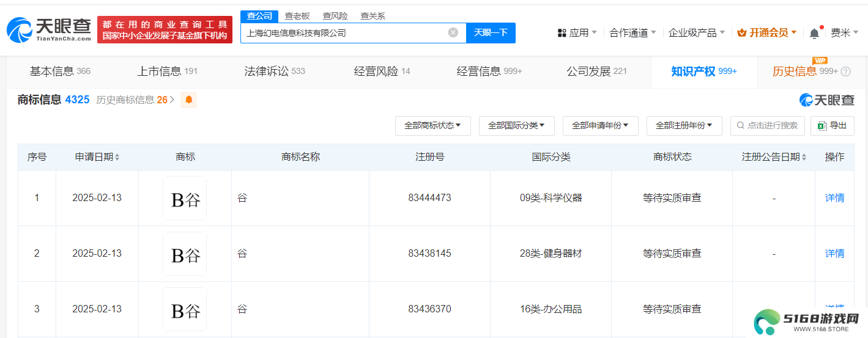
Task: Switch to the 查风险 search tab
Action: click(x=335, y=16)
